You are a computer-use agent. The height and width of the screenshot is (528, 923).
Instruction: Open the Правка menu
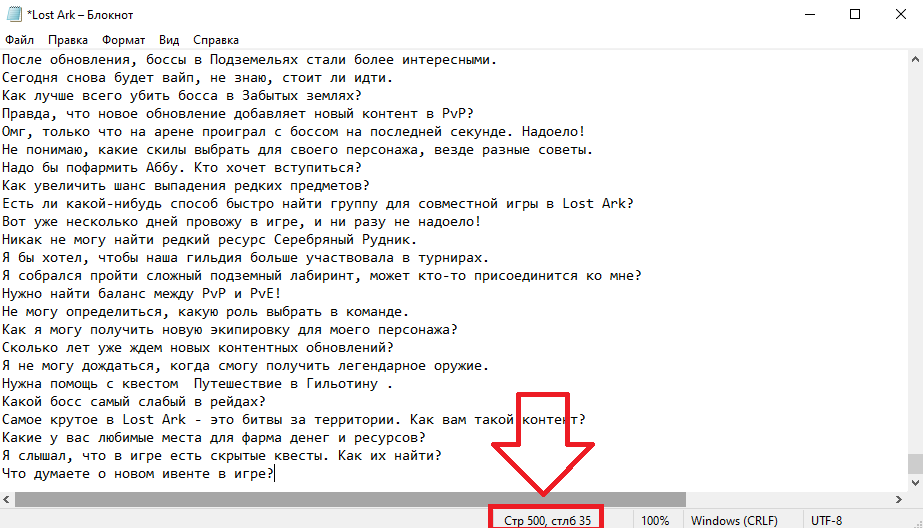(x=68, y=40)
